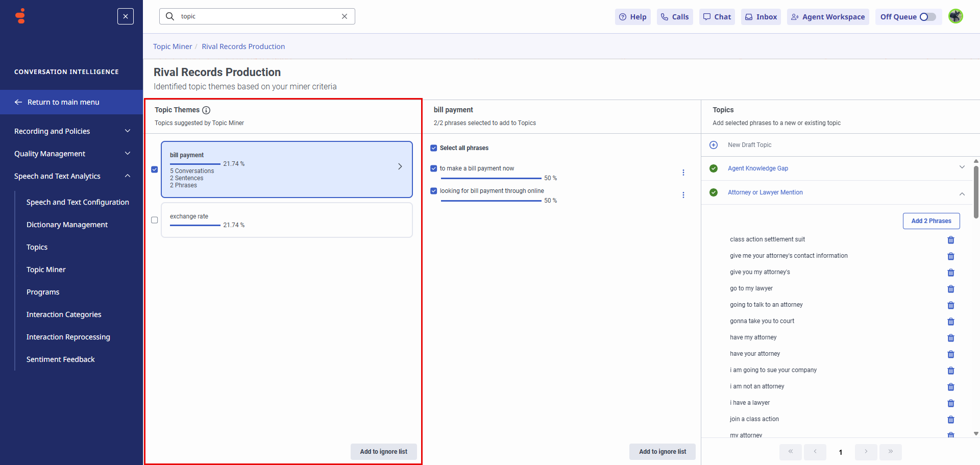Image resolution: width=980 pixels, height=465 pixels.
Task: Open options menu for 'to make a bill payment now'
Action: [x=683, y=173]
